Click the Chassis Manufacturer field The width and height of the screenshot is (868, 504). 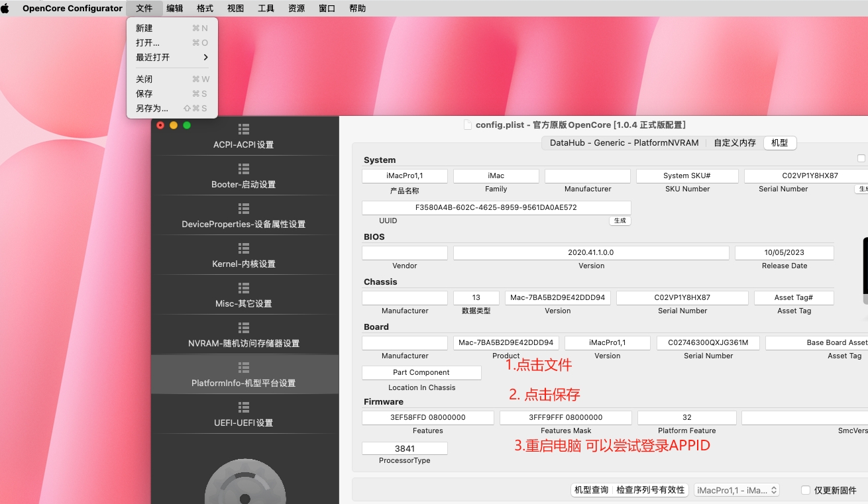point(405,297)
